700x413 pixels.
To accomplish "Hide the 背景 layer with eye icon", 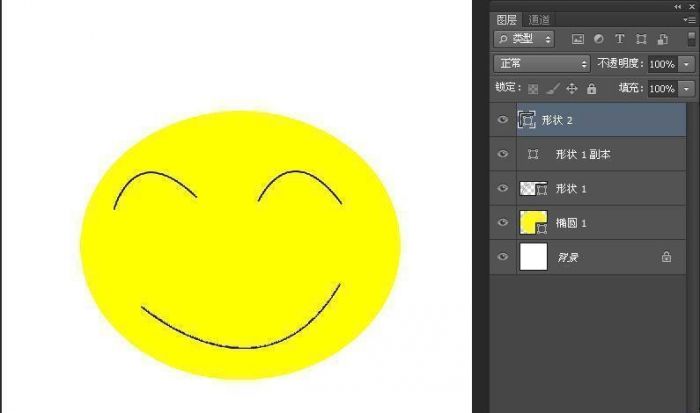I will point(503,257).
